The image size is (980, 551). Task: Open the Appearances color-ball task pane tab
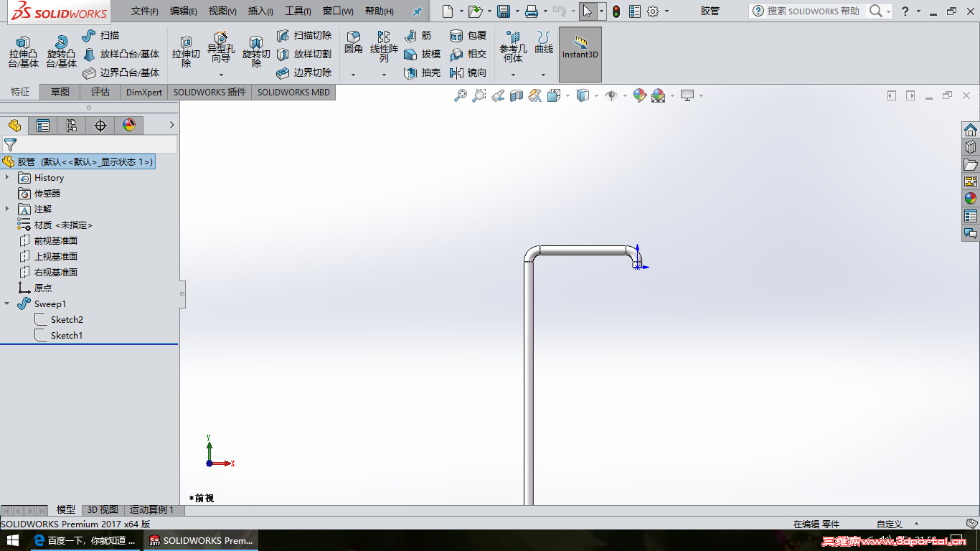971,199
